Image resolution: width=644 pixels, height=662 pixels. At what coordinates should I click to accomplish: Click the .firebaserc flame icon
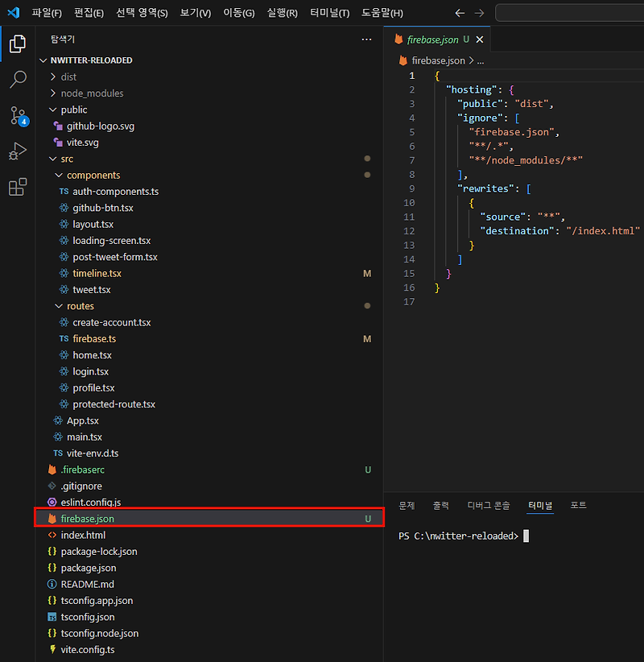[52, 470]
